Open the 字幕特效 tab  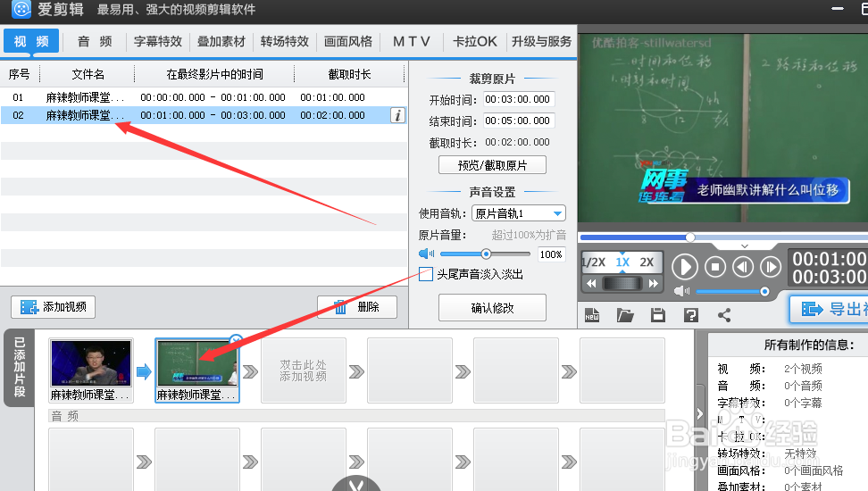(158, 42)
